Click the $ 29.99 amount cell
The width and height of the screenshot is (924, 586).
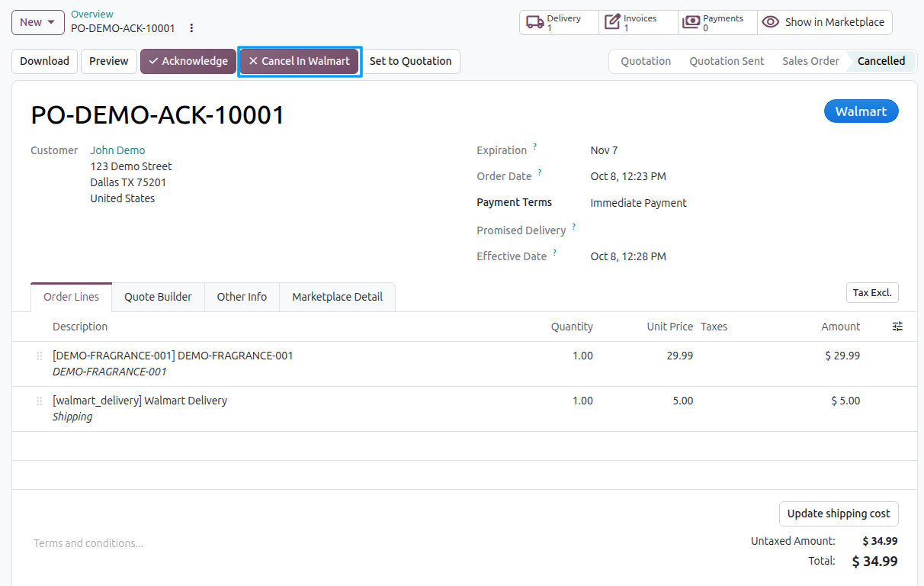click(x=842, y=356)
